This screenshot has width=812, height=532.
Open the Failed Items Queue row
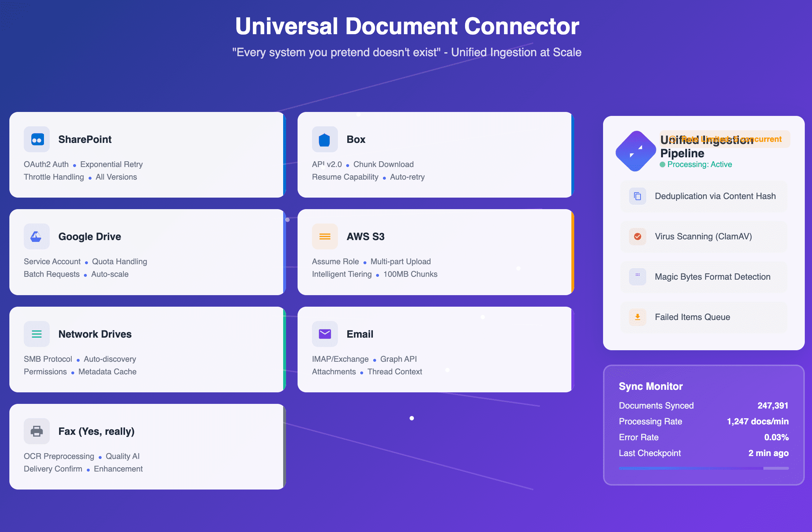pyautogui.click(x=692, y=317)
